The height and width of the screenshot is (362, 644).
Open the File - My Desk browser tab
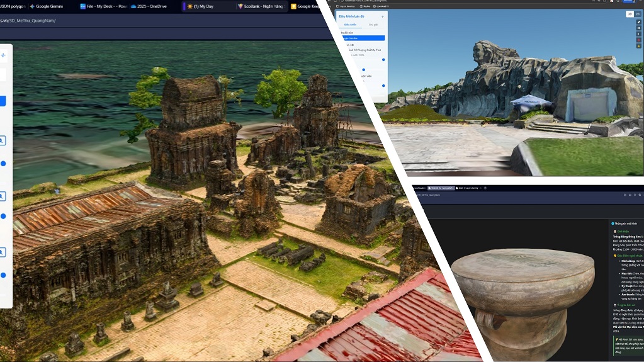(x=103, y=6)
